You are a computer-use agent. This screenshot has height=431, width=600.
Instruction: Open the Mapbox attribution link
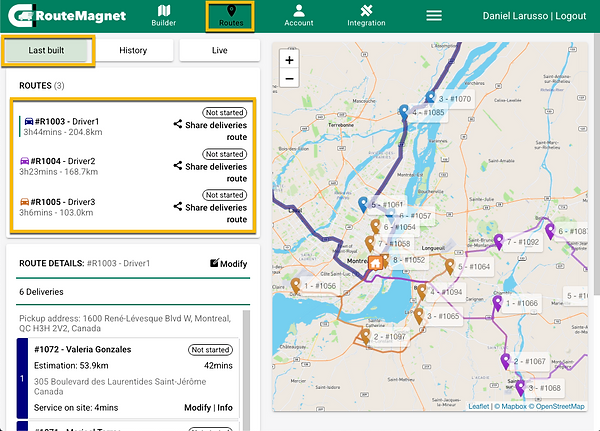click(510, 407)
